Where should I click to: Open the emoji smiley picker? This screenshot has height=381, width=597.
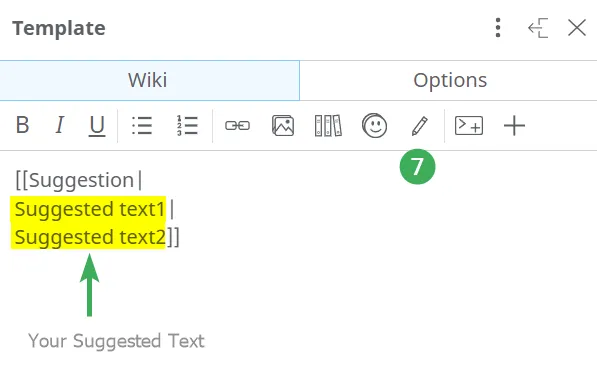tap(375, 125)
